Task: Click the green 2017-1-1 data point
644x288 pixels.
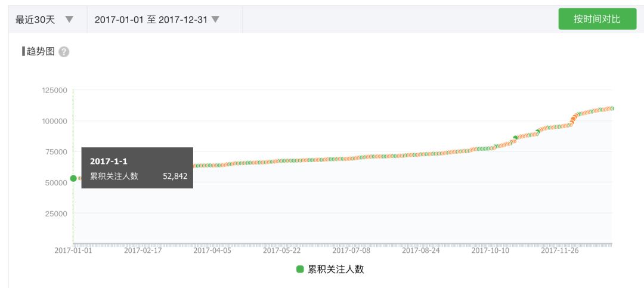Action: click(x=73, y=178)
